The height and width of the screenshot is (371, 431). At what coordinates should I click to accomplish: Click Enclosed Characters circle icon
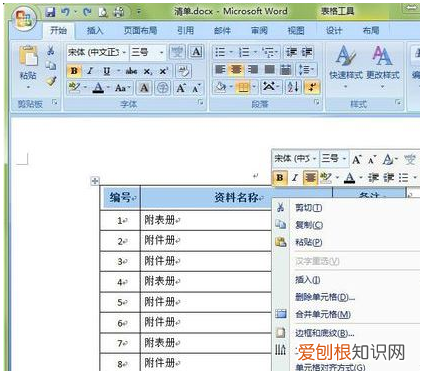click(x=163, y=88)
